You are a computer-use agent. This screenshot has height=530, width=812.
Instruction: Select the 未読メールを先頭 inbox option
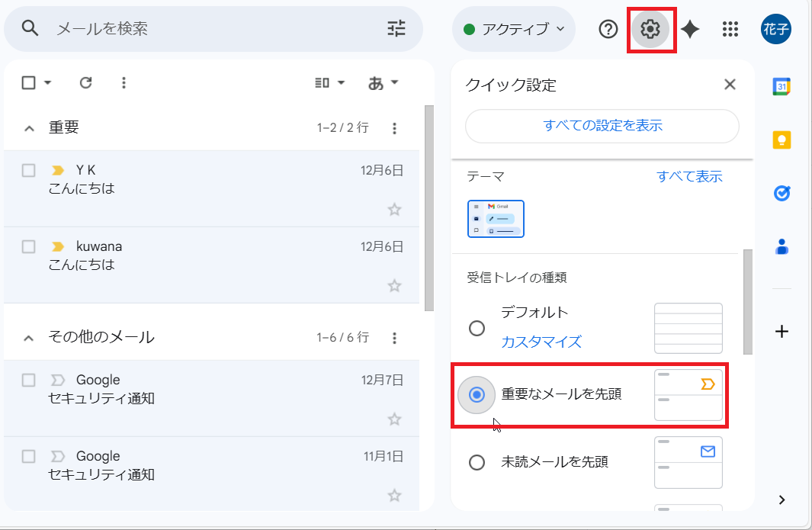pos(477,463)
